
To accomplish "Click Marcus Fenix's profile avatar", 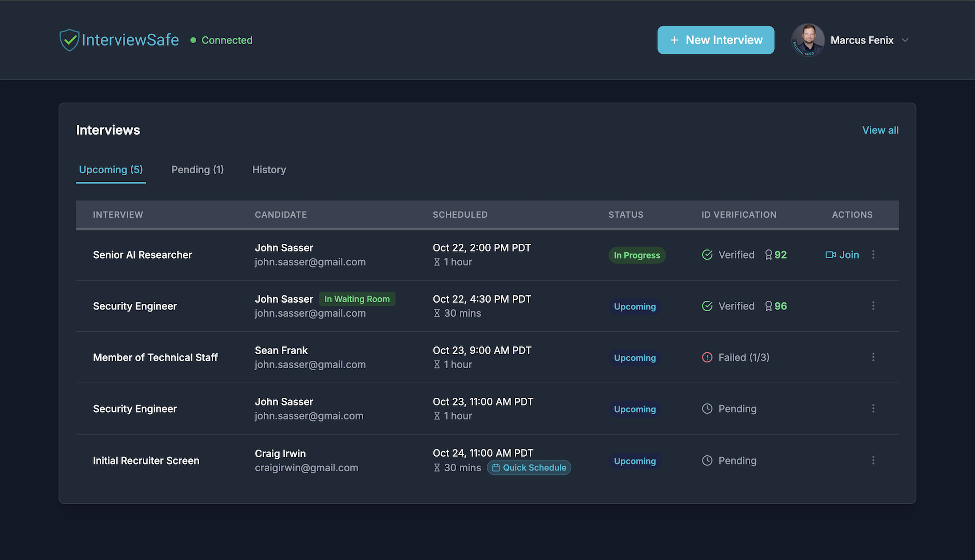I will tap(807, 40).
